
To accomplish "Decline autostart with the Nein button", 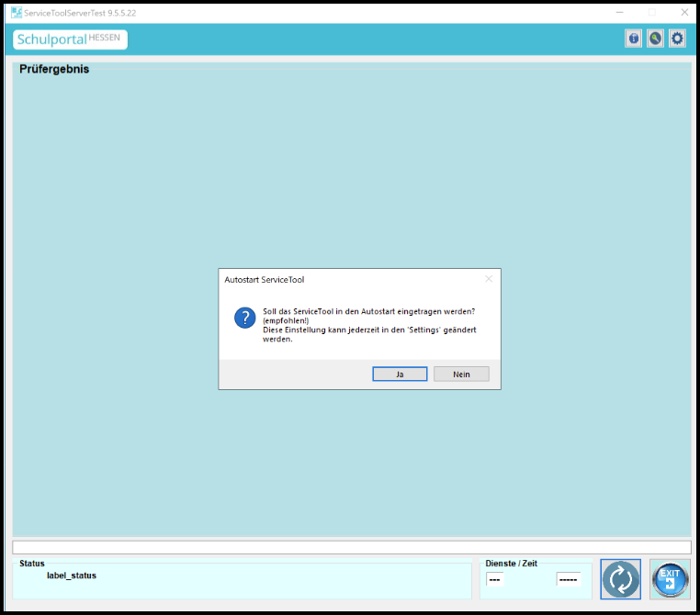I will pos(461,375).
